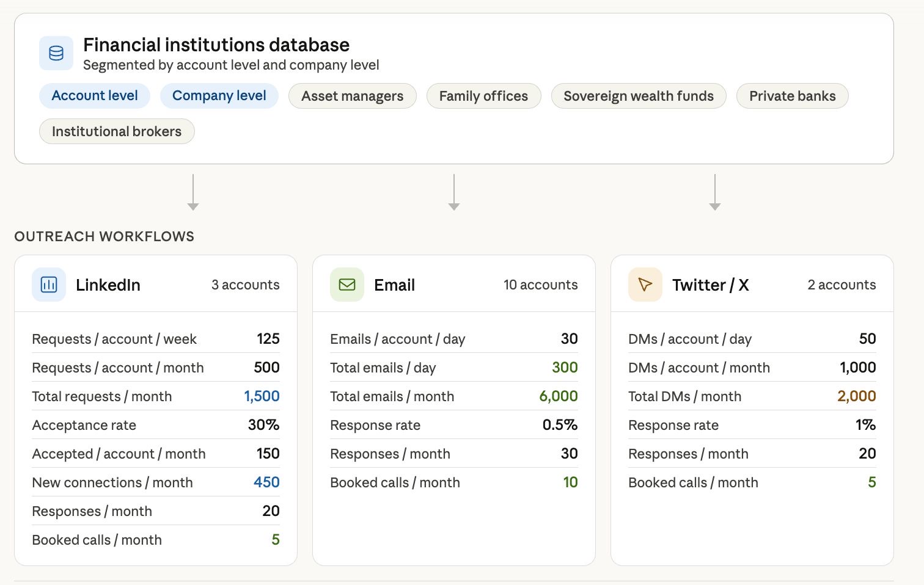Click the value 1% in Twitter card

866,425
